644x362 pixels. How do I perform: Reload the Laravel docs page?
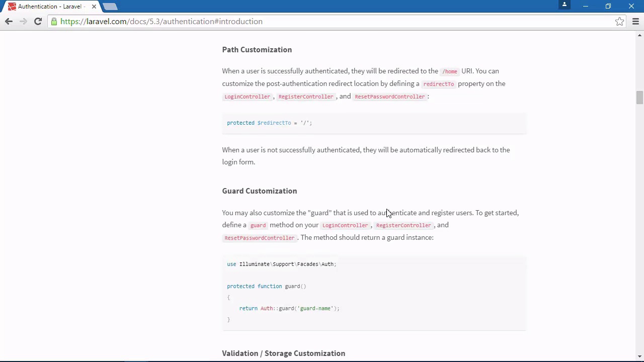(38, 21)
